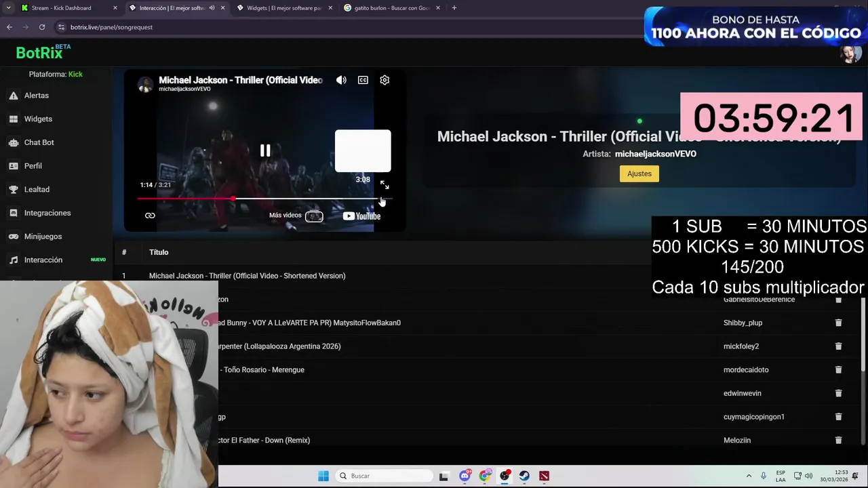This screenshot has width=868, height=488.
Task: Open the ESP LAA language switcher
Action: coord(781,476)
